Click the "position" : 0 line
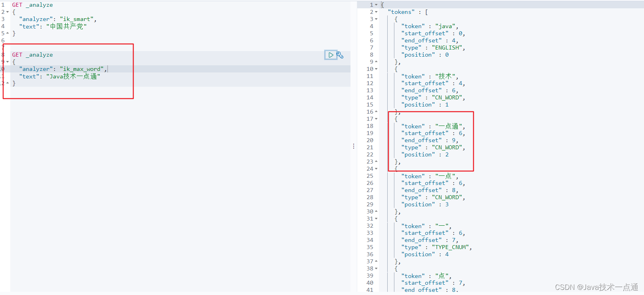 point(425,55)
